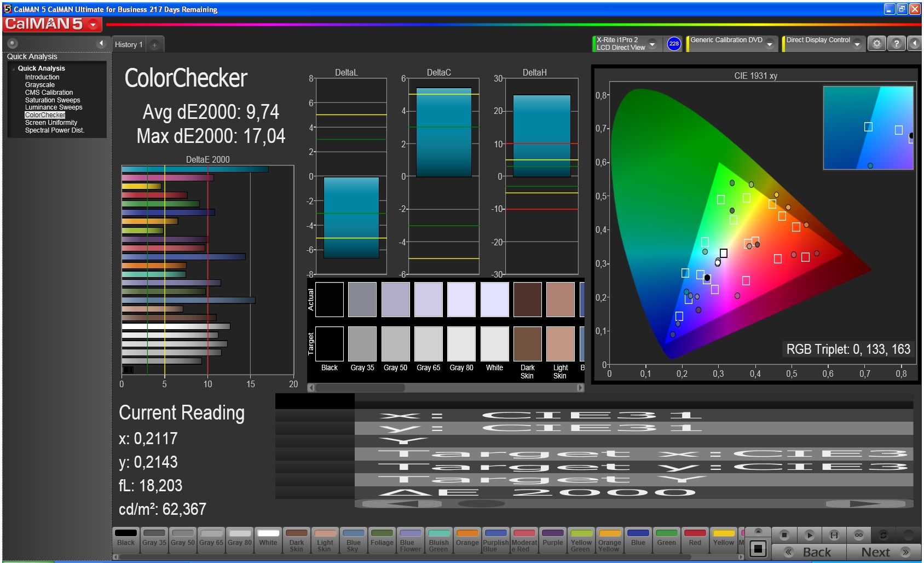Switch to the History 1 tab
The width and height of the screenshot is (924, 563).
[x=129, y=45]
